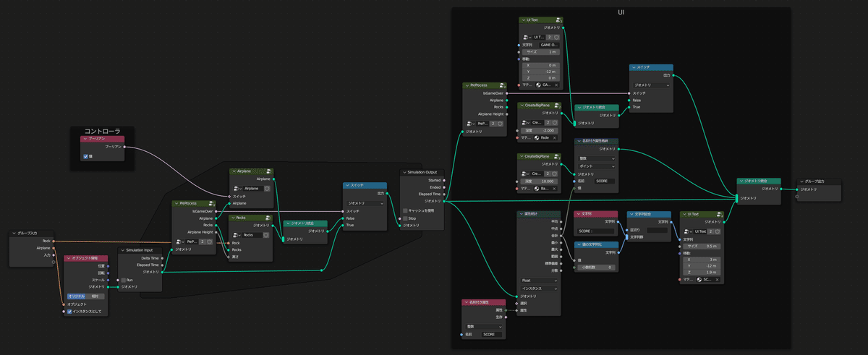Click the 深度 -2.000 value field
Screen dimensions: 868x355
[540, 130]
